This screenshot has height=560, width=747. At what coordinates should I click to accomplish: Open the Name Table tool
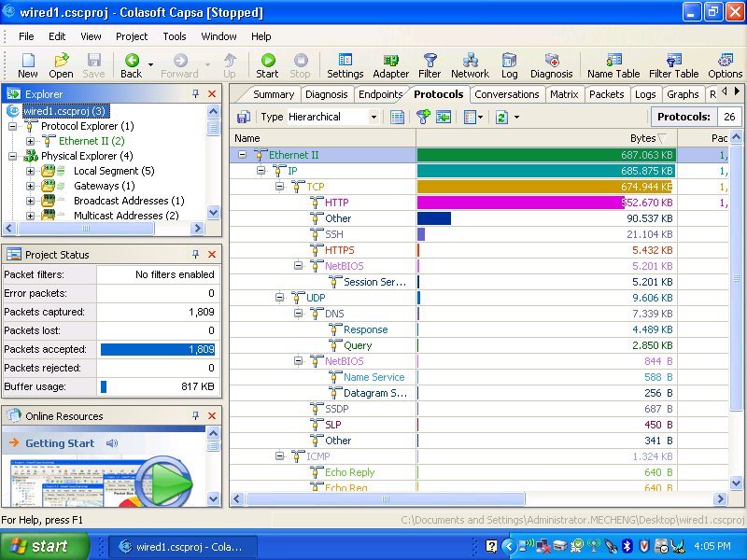pyautogui.click(x=613, y=65)
